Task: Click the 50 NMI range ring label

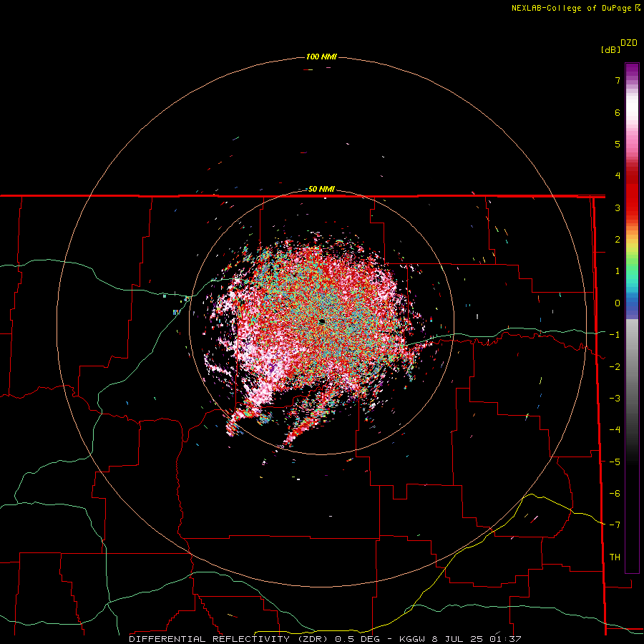Action: tap(321, 190)
